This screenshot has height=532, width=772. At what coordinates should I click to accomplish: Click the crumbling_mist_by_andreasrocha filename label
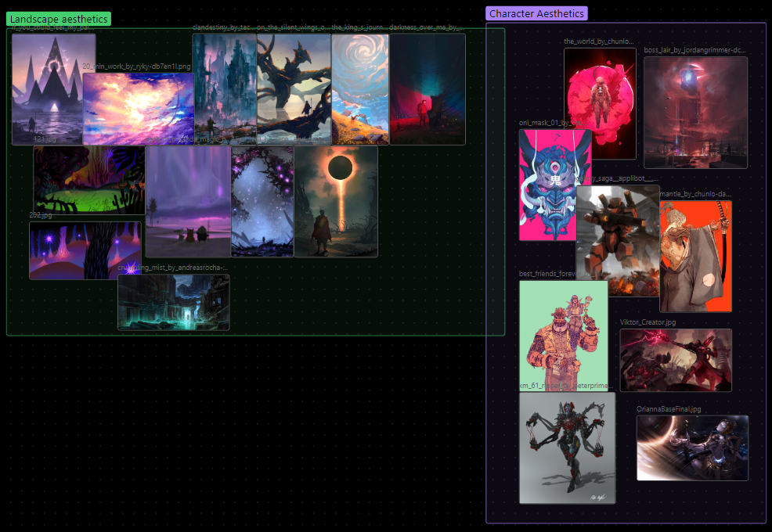(173, 268)
